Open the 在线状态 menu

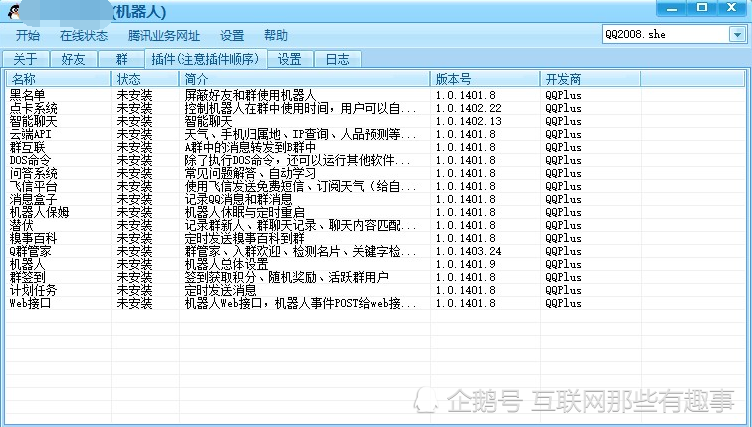(x=84, y=36)
